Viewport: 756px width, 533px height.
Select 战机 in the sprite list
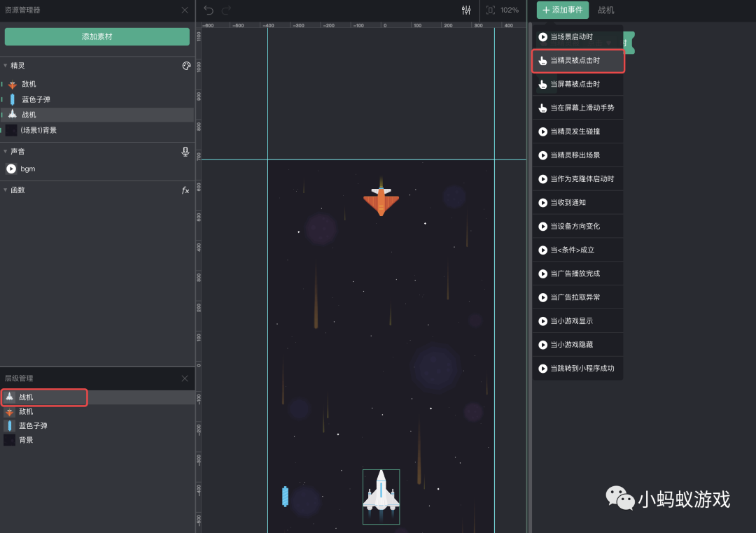click(97, 115)
